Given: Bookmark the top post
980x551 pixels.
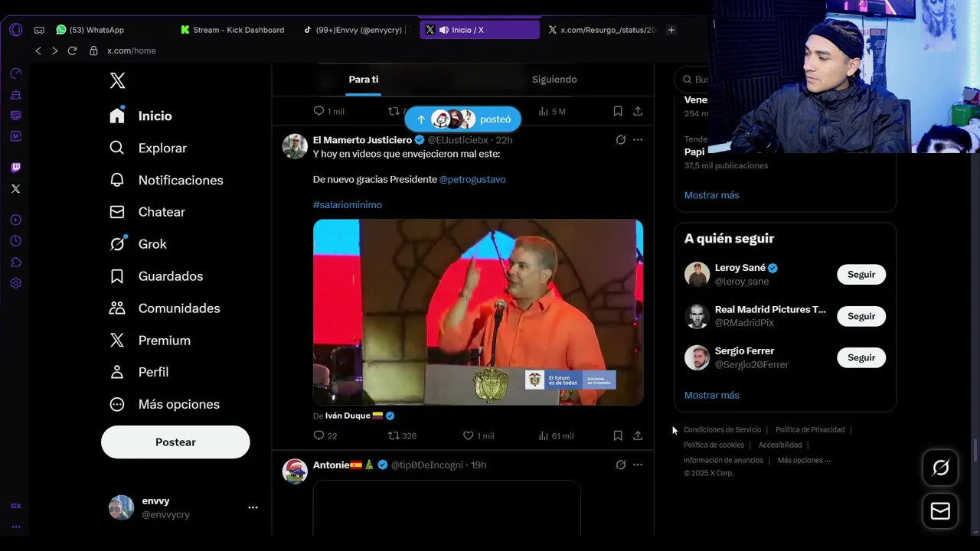Looking at the screenshot, I should [x=618, y=111].
